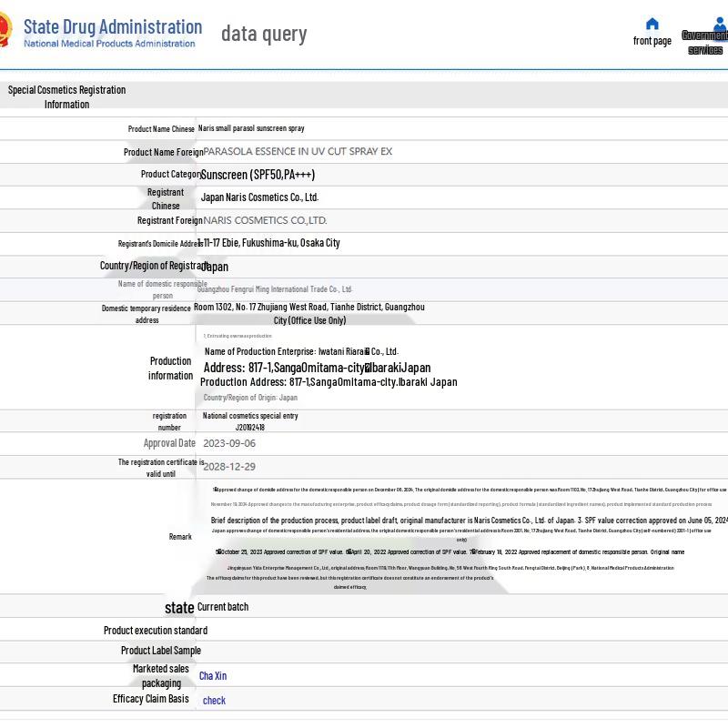Select the Special Cosmetics Registration Information header

point(66,97)
